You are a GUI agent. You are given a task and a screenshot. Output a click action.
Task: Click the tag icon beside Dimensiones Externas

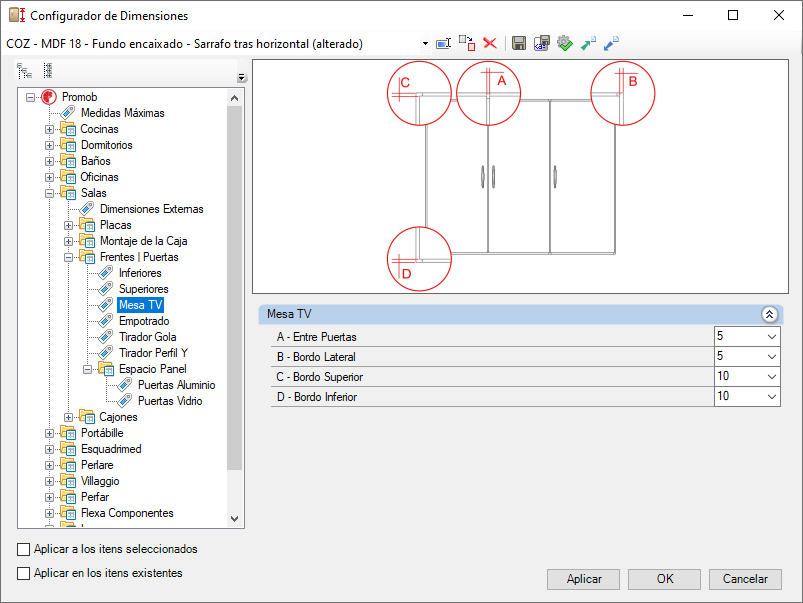[x=87, y=209]
